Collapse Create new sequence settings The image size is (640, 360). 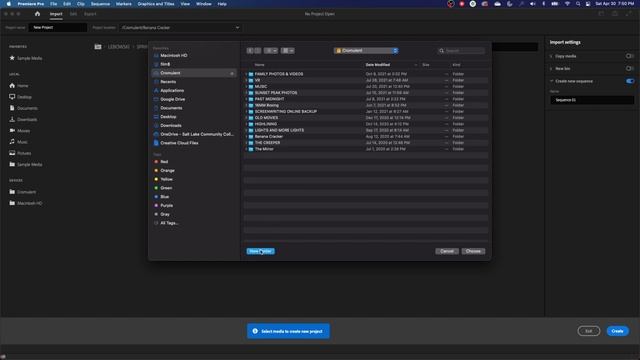tap(551, 81)
